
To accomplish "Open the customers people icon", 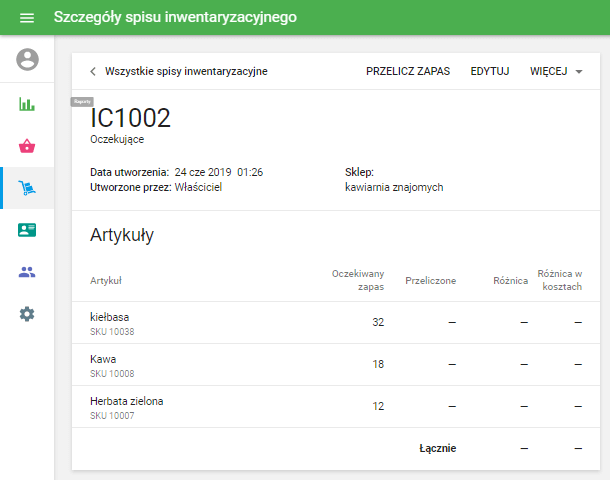I will (27, 272).
